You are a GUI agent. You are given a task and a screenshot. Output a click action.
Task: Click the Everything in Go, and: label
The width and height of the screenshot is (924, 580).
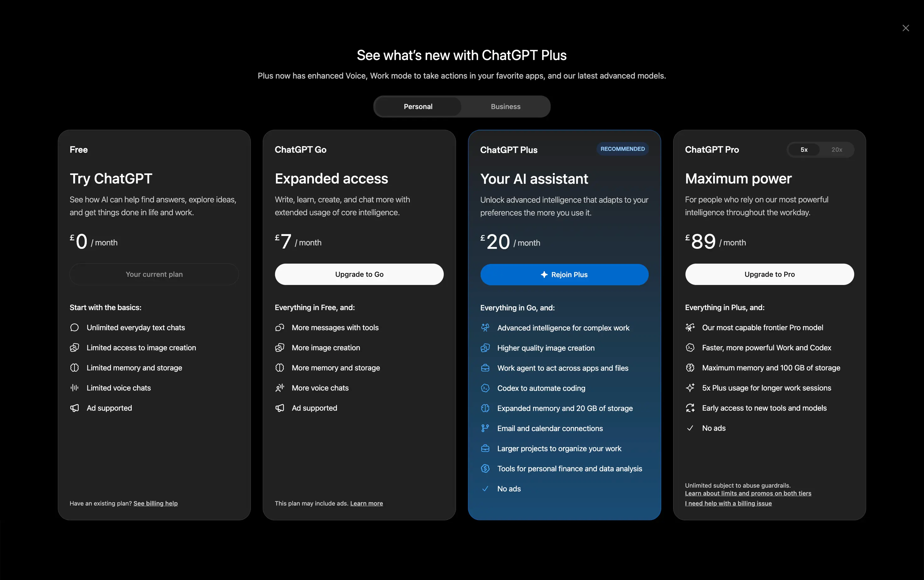coord(517,308)
